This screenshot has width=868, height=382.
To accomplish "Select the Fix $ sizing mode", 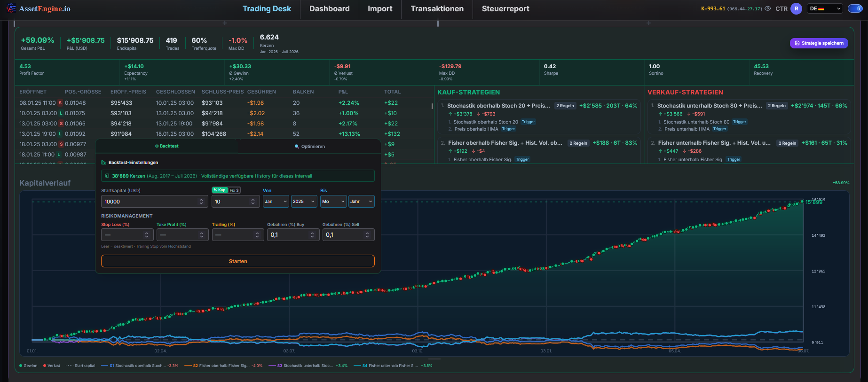I will [234, 190].
